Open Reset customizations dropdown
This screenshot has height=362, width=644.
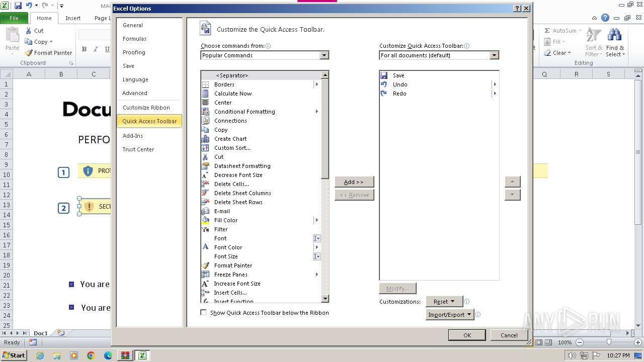444,302
